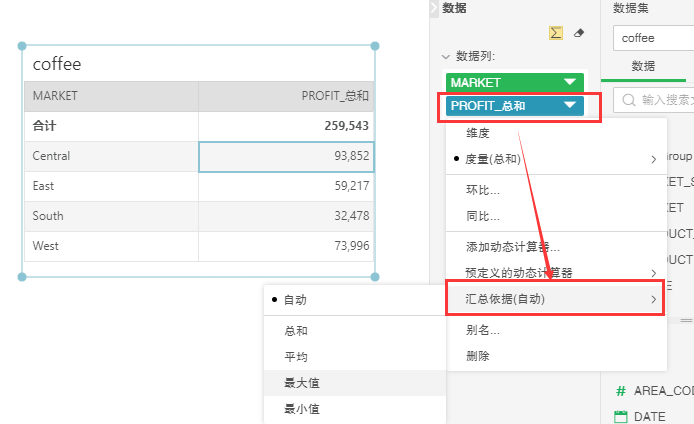Click the search magnifier icon
Viewport: 694px width, 424px height.
coord(628,100)
